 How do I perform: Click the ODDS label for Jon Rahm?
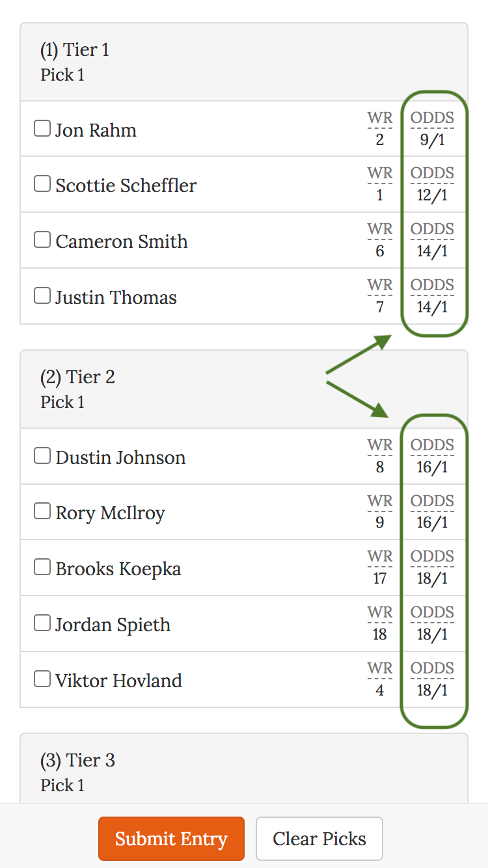pyautogui.click(x=432, y=118)
